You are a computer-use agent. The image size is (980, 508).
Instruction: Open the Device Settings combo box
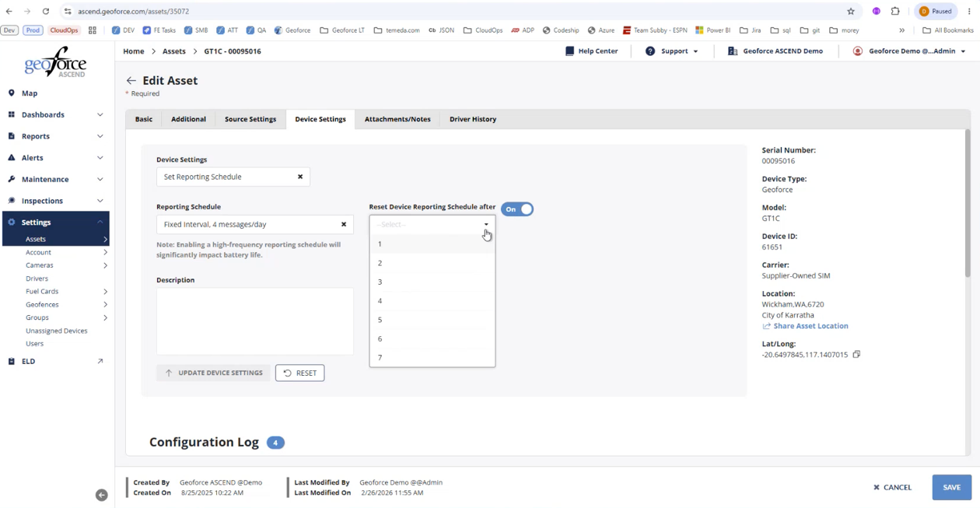(x=233, y=177)
